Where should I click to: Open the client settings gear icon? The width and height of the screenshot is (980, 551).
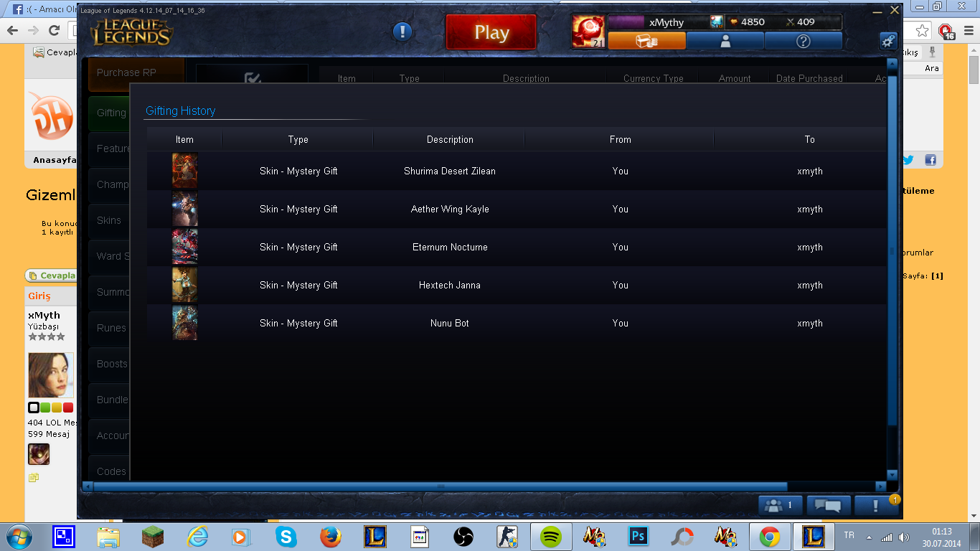click(x=888, y=41)
